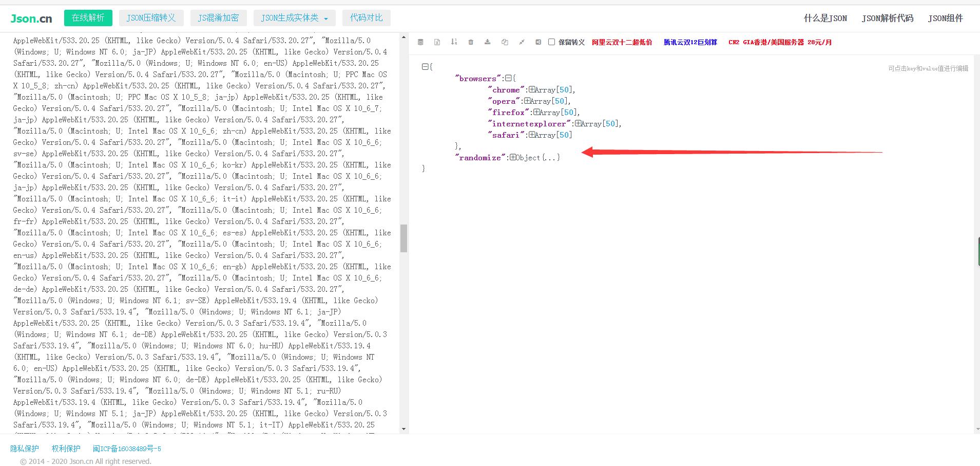Switch to the 代码对比 tab
980x466 pixels.
pyautogui.click(x=367, y=18)
